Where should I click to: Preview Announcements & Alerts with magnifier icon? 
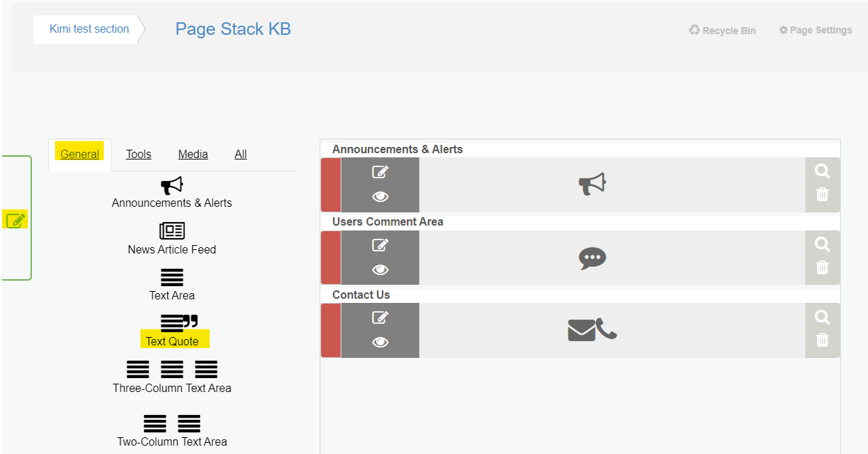tap(823, 171)
